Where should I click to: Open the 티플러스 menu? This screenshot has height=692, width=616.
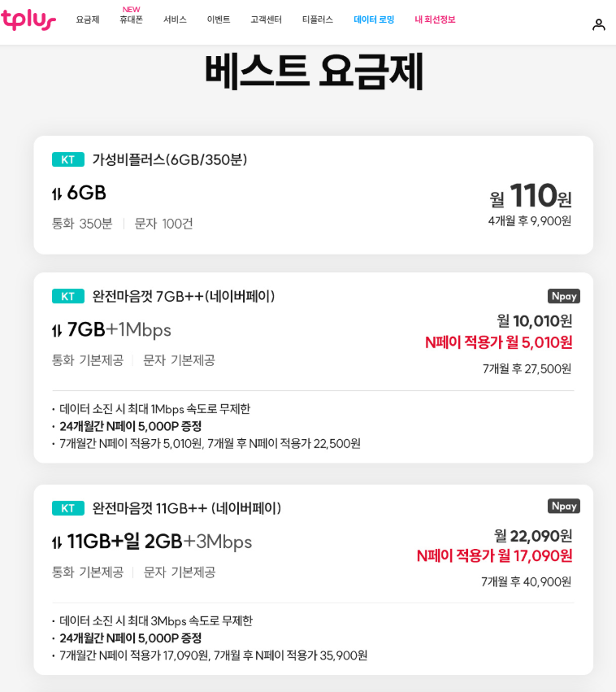point(318,20)
